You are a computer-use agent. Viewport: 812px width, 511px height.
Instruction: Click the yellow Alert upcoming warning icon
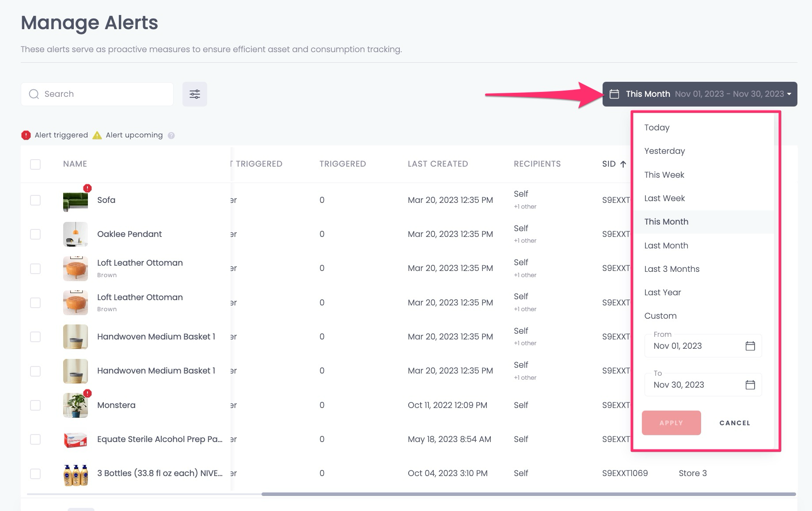tap(97, 135)
